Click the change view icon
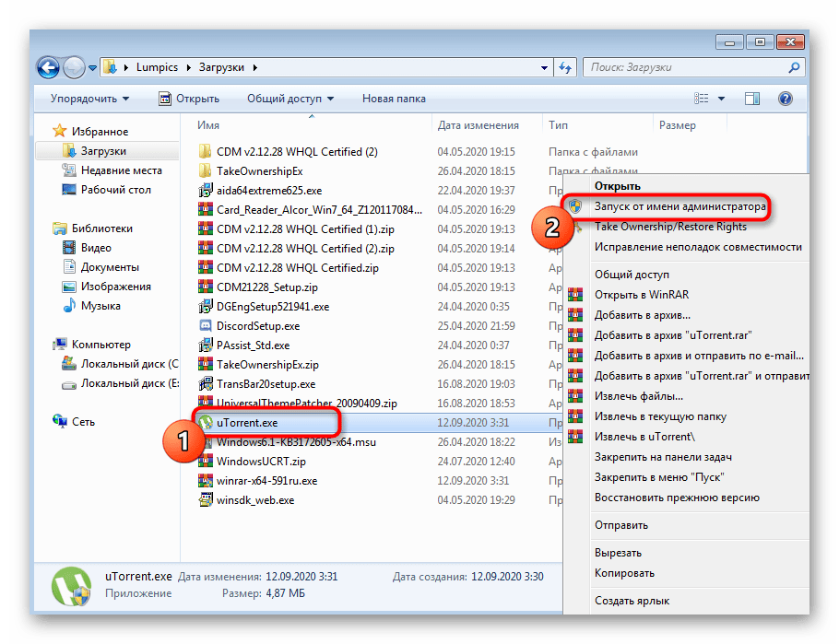The width and height of the screenshot is (839, 644). pos(702,99)
